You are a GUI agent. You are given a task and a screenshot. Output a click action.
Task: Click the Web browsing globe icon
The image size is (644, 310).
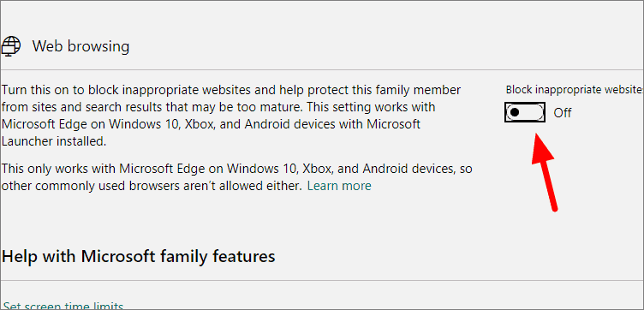(11, 45)
